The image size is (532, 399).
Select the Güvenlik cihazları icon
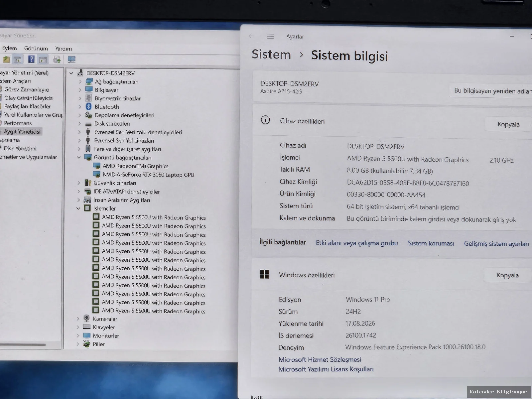pyautogui.click(x=88, y=183)
